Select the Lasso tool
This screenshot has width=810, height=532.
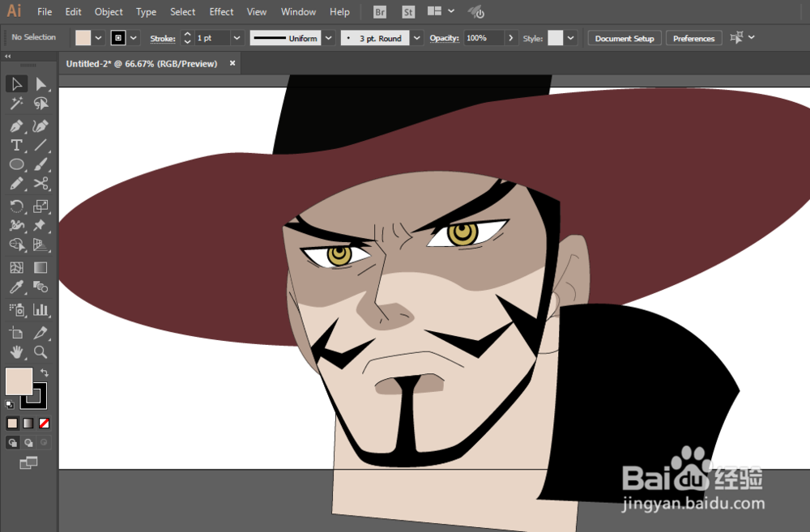click(40, 104)
